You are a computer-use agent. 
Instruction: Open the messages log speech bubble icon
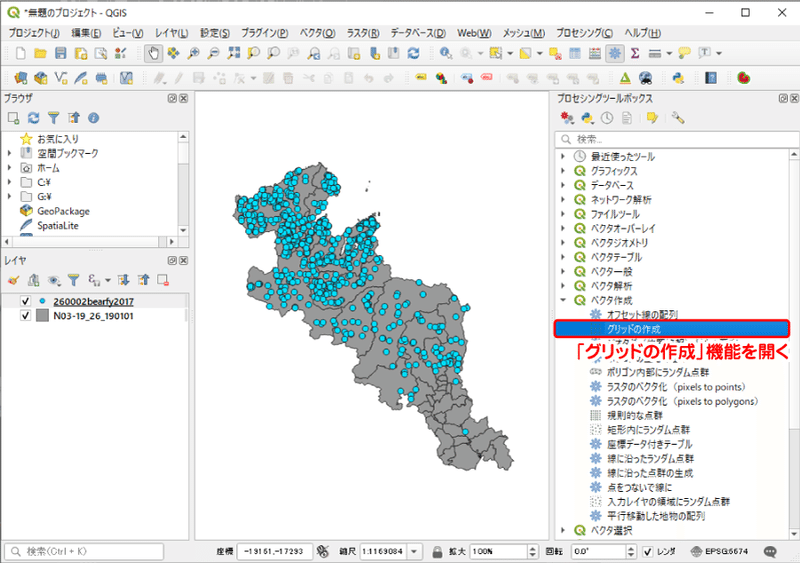point(770,551)
